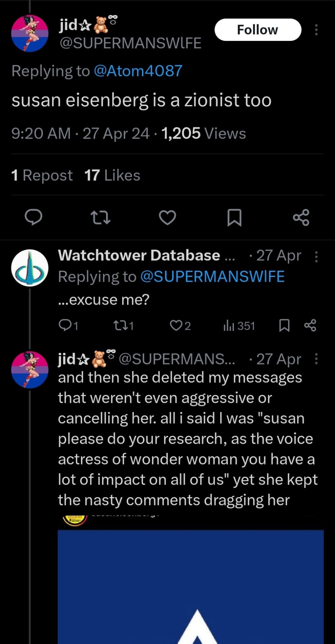Open Watchtower Database's profile picture
This screenshot has width=335, height=644.
pos(30,268)
